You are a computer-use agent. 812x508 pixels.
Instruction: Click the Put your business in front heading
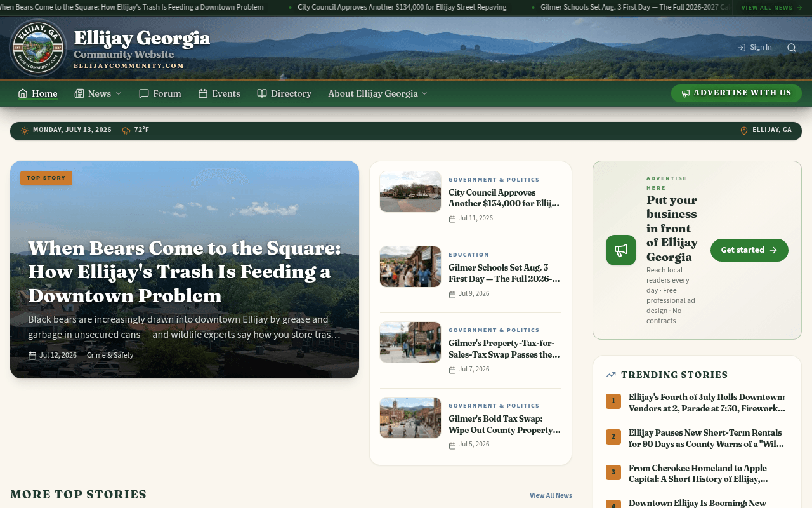point(672,229)
